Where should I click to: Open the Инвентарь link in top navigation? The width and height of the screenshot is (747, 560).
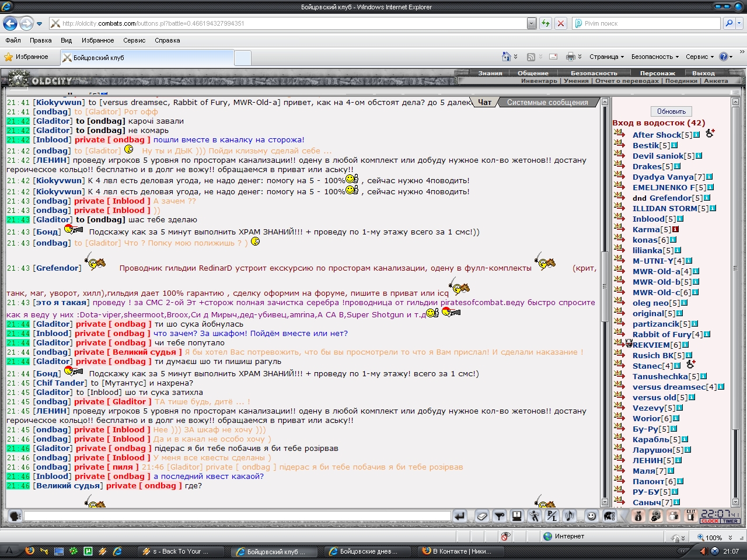[539, 81]
